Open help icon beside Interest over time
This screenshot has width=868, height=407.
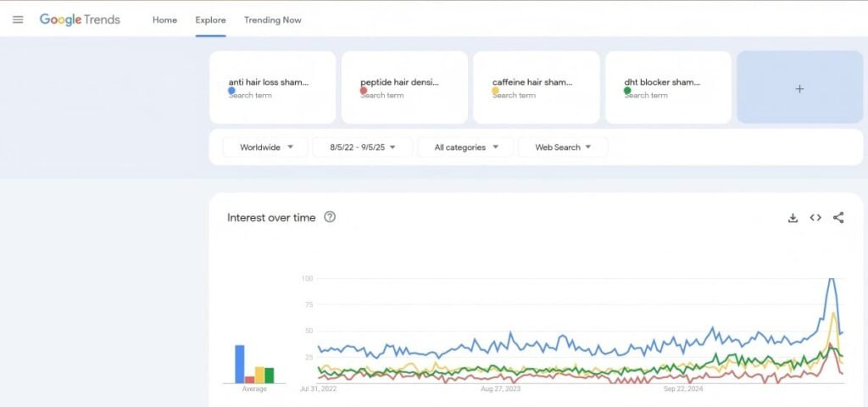click(330, 217)
